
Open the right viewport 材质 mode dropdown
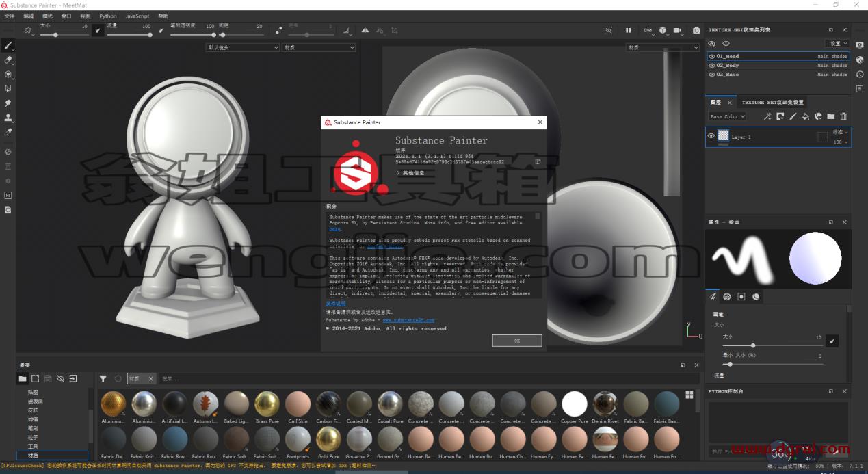662,47
